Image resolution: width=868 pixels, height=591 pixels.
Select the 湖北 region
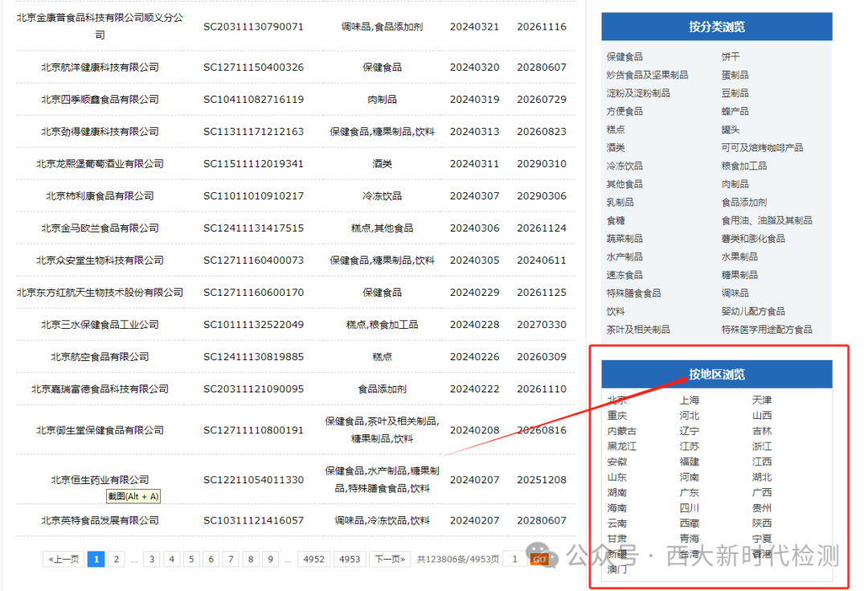pyautogui.click(x=762, y=477)
